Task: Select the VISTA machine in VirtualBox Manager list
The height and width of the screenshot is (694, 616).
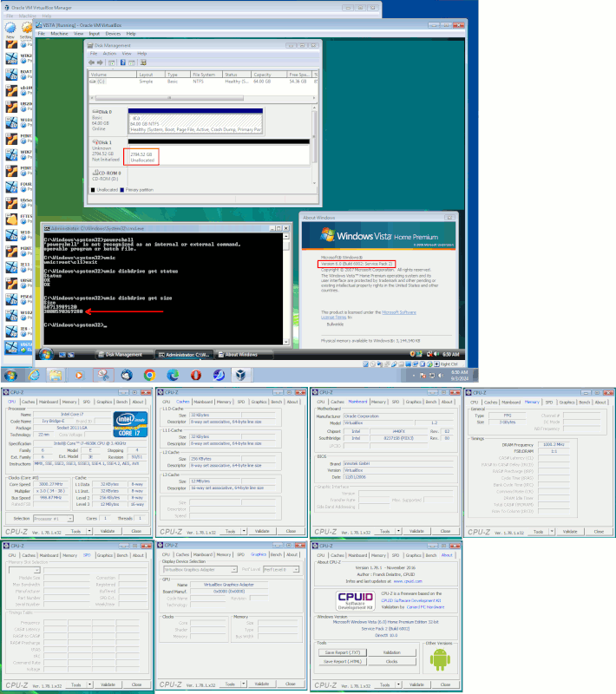Action: pos(17,347)
